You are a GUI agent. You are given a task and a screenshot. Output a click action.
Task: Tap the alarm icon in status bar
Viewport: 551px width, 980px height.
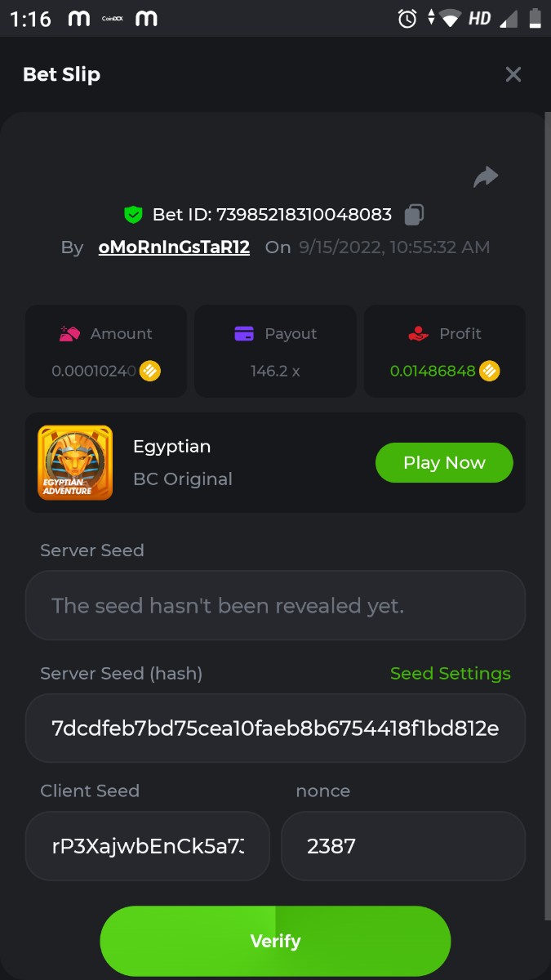(x=407, y=18)
